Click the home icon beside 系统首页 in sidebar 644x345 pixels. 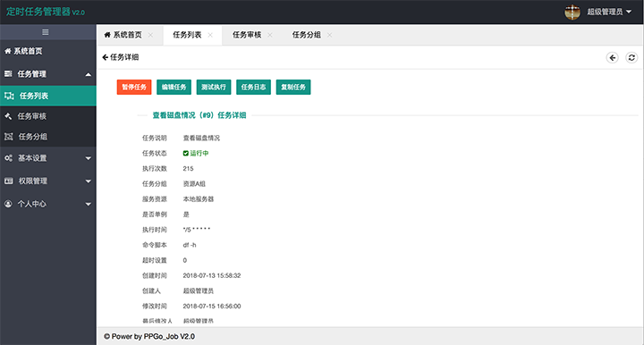point(8,51)
